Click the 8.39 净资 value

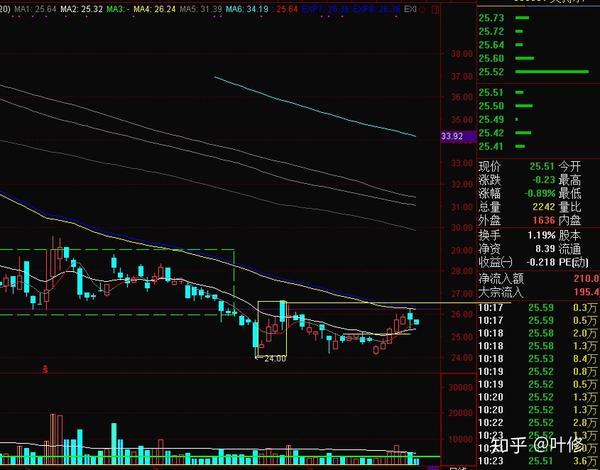click(545, 249)
